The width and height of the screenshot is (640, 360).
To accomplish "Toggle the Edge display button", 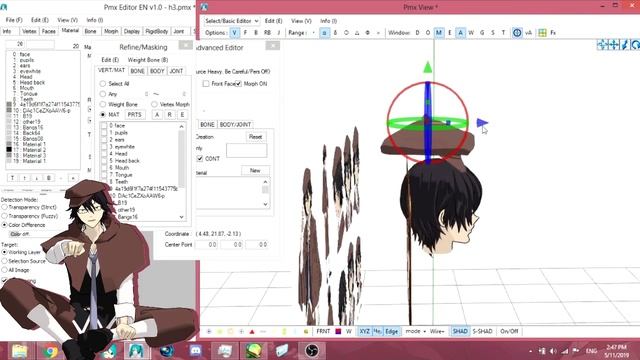I will tap(391, 331).
